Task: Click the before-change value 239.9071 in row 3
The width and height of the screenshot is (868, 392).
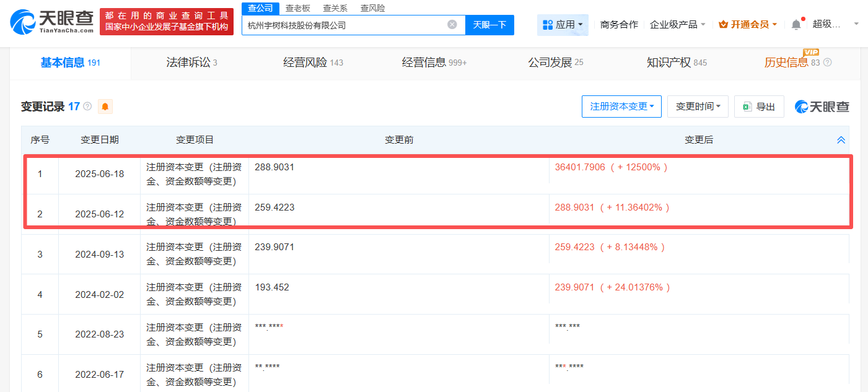Action: coord(274,247)
